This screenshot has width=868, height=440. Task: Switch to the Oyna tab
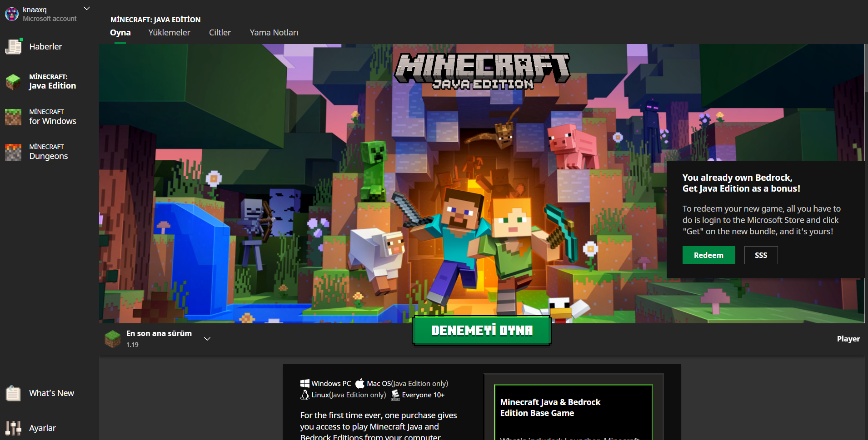pos(120,33)
